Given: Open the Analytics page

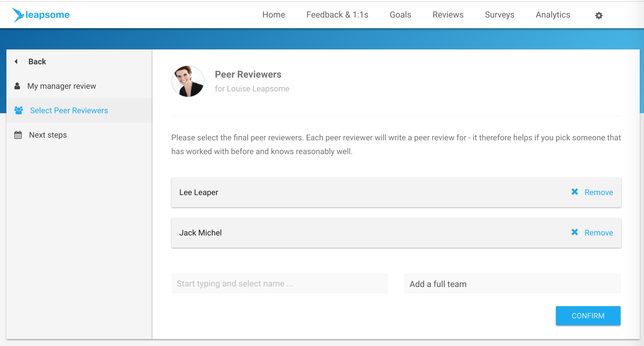Looking at the screenshot, I should (553, 15).
